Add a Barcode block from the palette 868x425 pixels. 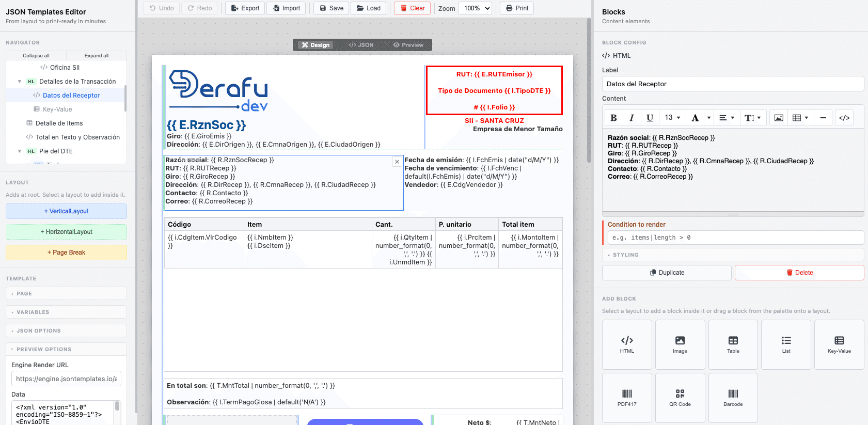point(733,398)
